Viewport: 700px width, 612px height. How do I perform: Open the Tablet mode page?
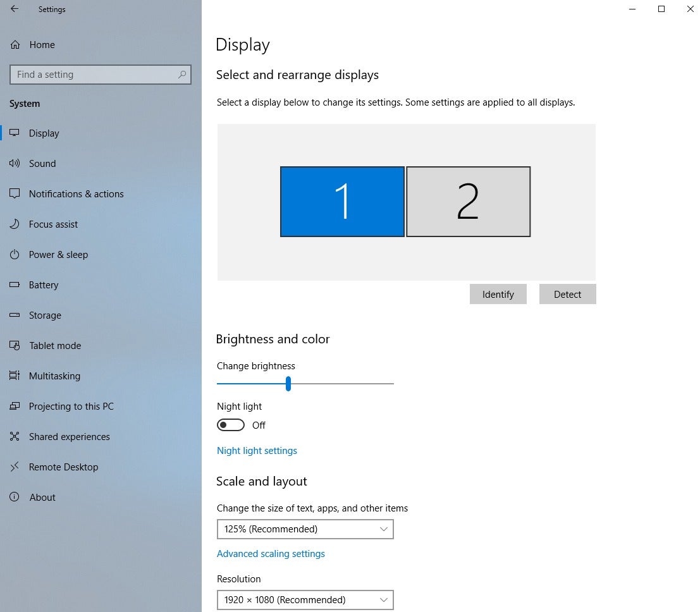(55, 345)
